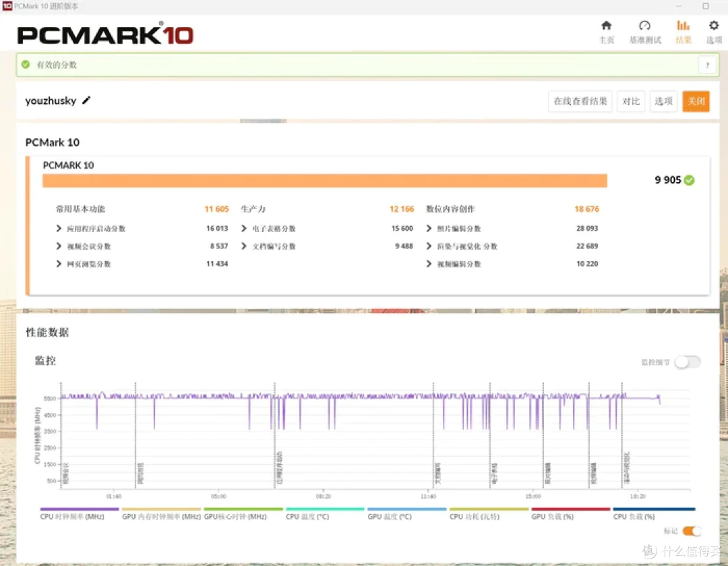
Task: Click the overall score 9 905
Action: tap(667, 180)
